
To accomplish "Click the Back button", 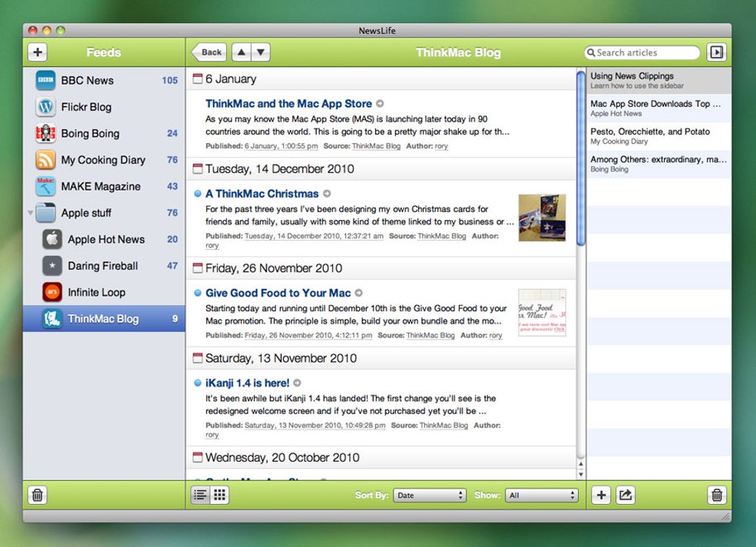I will click(209, 52).
